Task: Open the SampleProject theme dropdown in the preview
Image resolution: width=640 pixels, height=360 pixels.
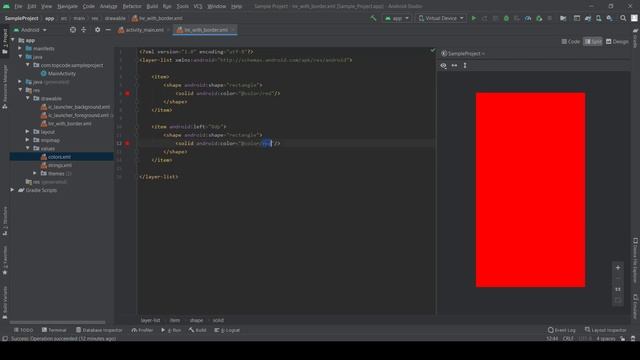Action: [x=463, y=53]
